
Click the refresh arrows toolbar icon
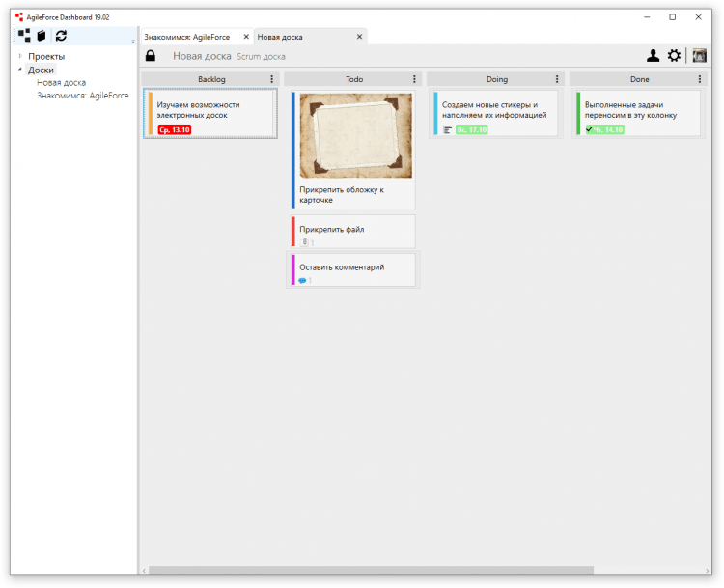pos(61,36)
